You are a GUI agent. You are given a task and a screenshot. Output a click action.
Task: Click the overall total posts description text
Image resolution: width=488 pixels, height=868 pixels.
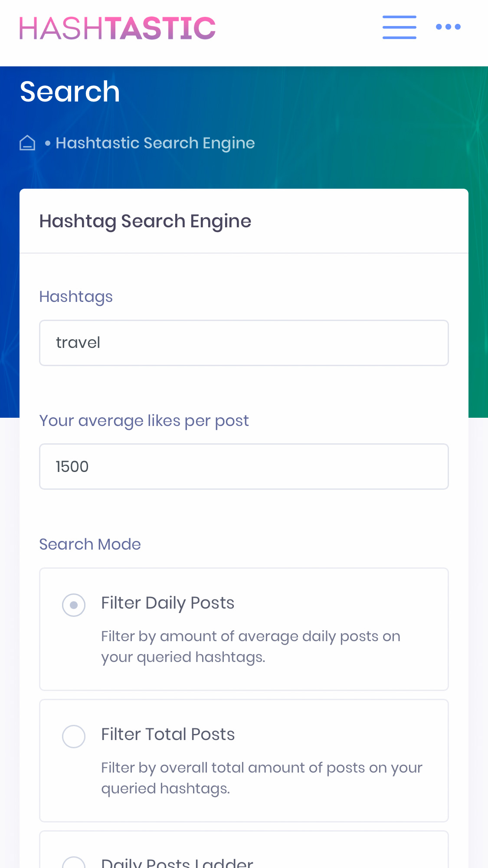click(262, 778)
